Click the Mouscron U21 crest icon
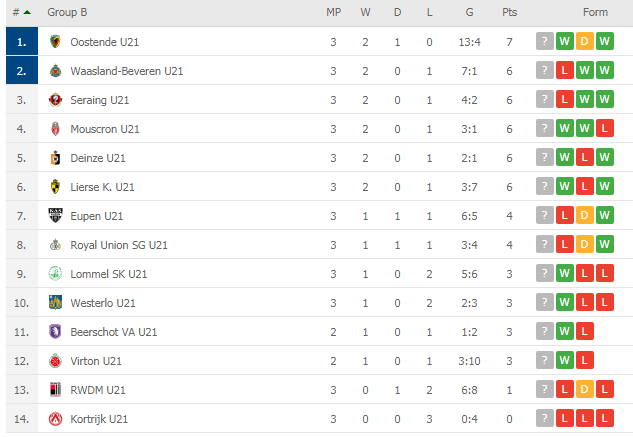The image size is (633, 437). click(55, 129)
